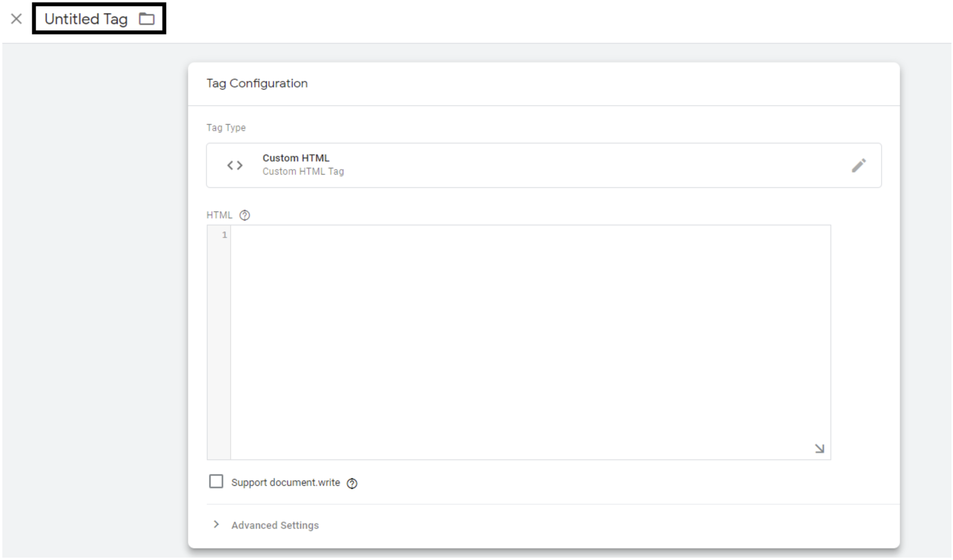The image size is (953, 560).
Task: Click the Tag Type label
Action: pos(226,128)
